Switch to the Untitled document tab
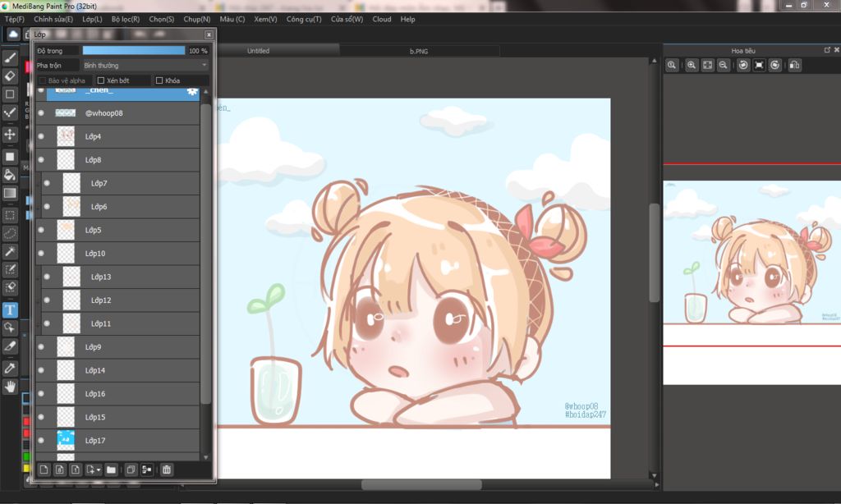 (258, 51)
